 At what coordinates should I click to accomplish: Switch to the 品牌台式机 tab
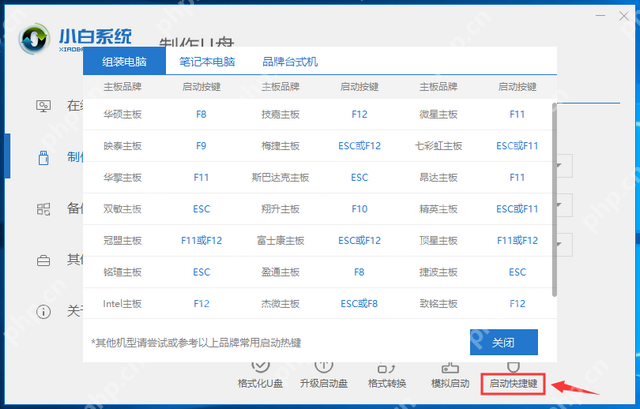290,61
